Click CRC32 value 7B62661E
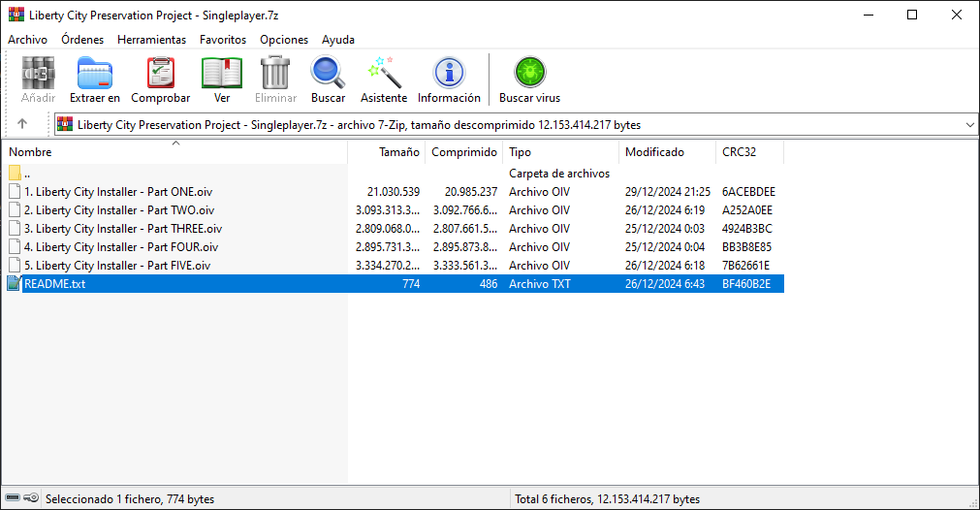This screenshot has width=980, height=510. pos(745,266)
